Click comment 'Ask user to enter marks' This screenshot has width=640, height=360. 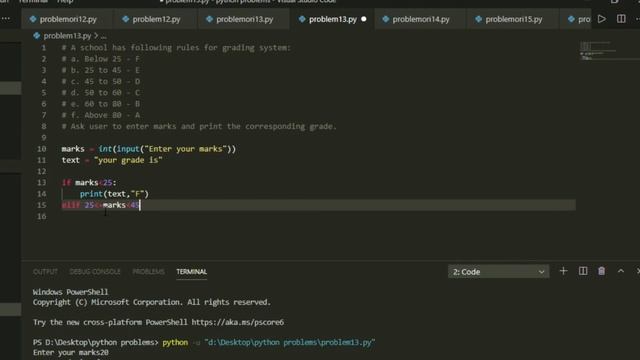click(199, 127)
